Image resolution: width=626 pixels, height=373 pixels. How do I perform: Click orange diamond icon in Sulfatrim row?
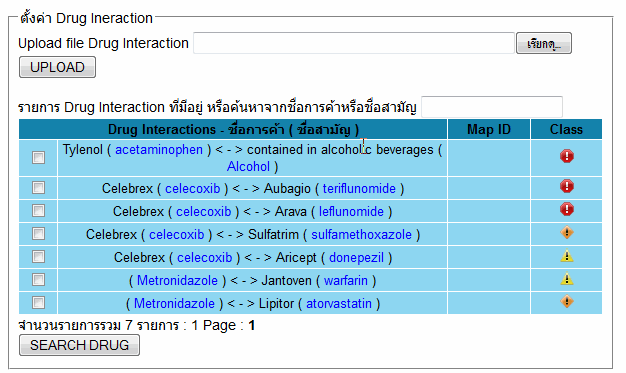click(x=567, y=232)
